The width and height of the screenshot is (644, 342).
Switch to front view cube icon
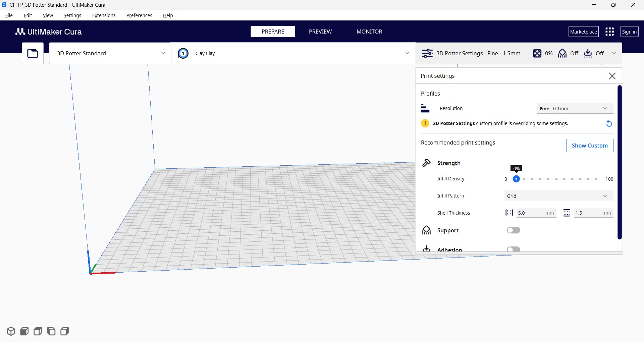coord(24,331)
